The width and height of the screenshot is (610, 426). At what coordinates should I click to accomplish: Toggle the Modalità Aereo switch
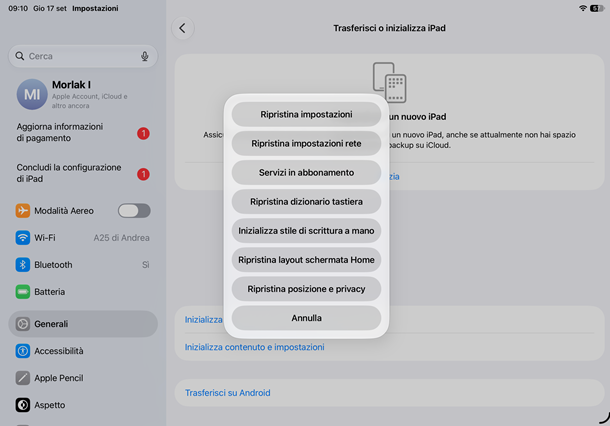point(134,210)
